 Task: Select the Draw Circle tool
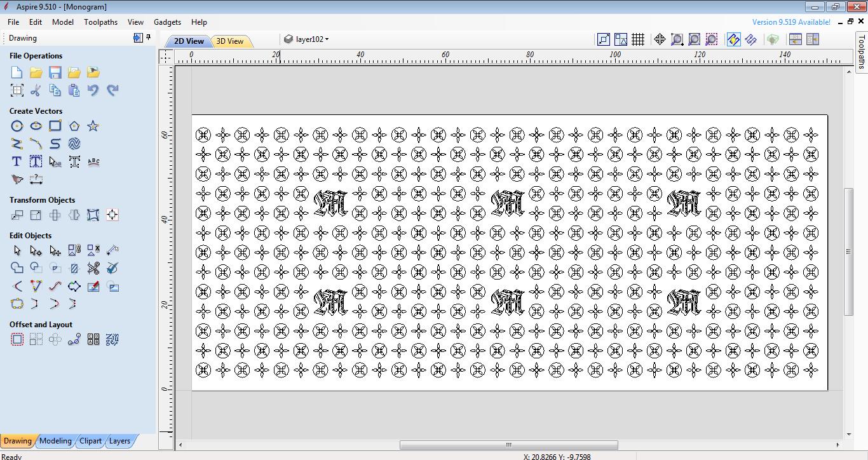(16, 126)
